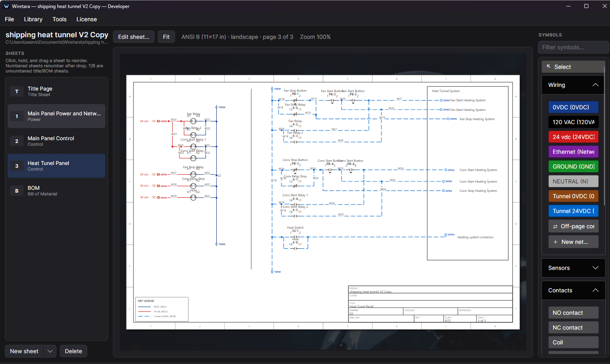Click the Wiretara app logo icon
Viewport: 610px width, 364px height.
point(6,6)
